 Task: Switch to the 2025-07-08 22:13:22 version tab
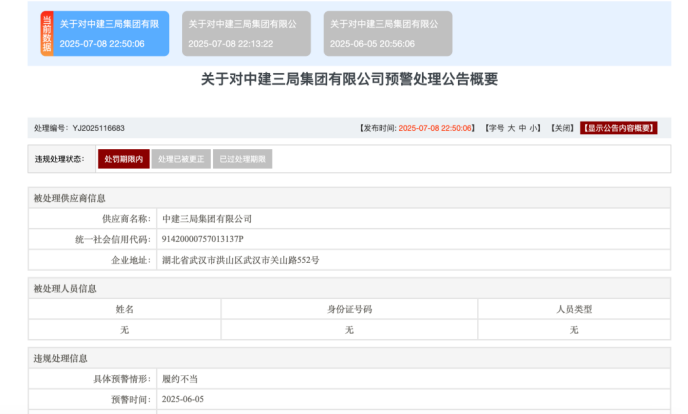tap(246, 33)
